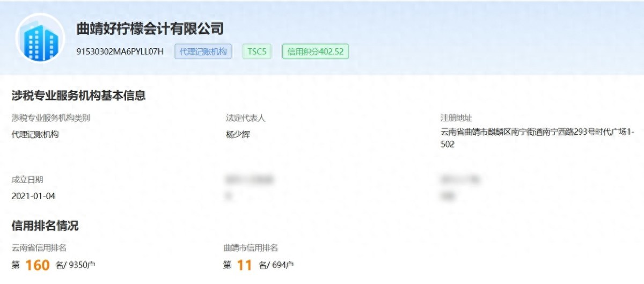Click text 名/ 9350户
The image size is (644, 284).
[x=75, y=265]
